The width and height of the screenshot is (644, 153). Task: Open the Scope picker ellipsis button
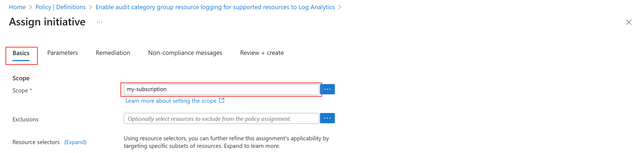tap(327, 89)
